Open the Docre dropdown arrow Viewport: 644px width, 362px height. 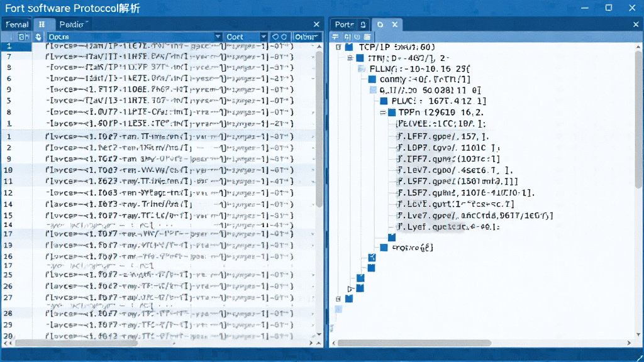[x=218, y=37]
